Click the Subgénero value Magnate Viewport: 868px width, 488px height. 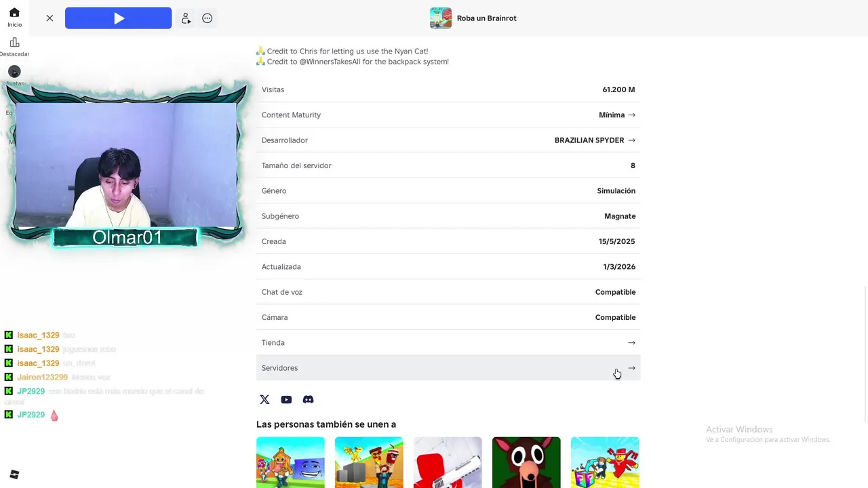[620, 216]
